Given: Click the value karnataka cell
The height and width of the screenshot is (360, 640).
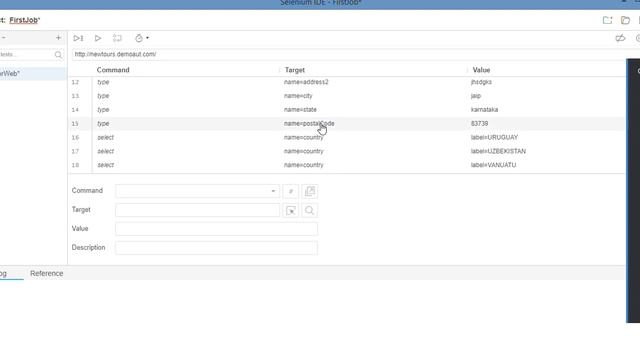Looking at the screenshot, I should point(484,110).
